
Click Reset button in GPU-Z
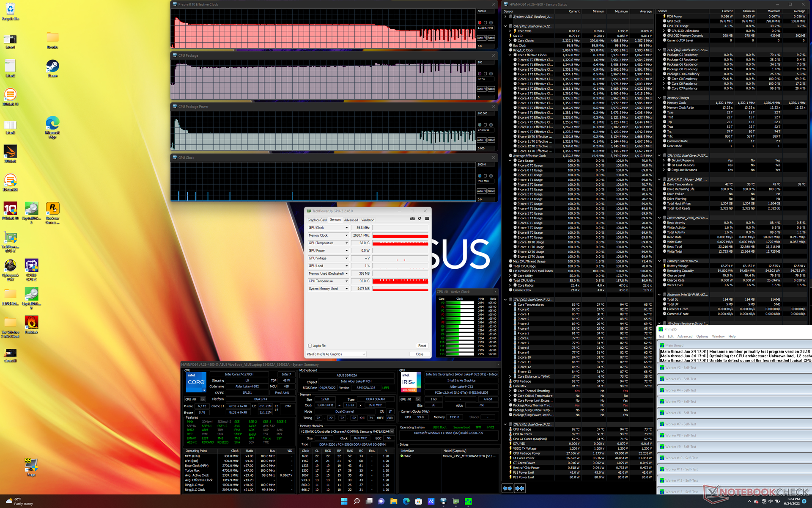(x=422, y=346)
